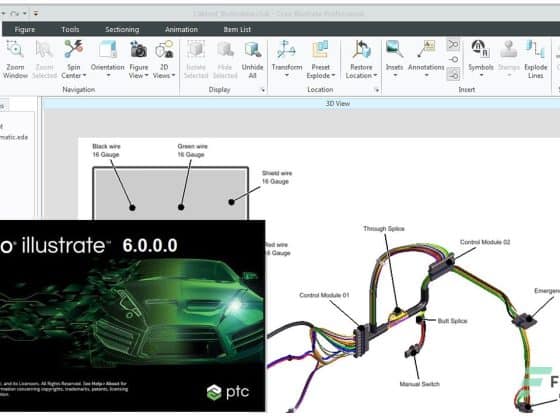Click the Stamps icon
Screen dimensions: 560x420
tap(509, 49)
